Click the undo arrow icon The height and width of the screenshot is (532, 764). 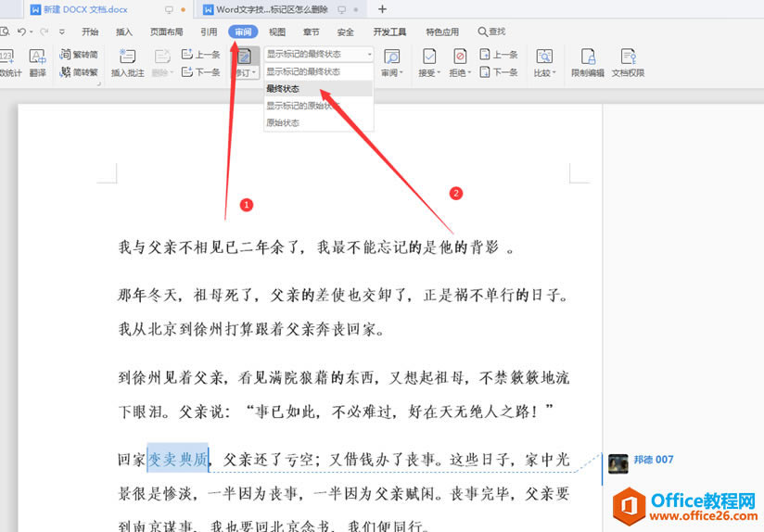click(21, 32)
